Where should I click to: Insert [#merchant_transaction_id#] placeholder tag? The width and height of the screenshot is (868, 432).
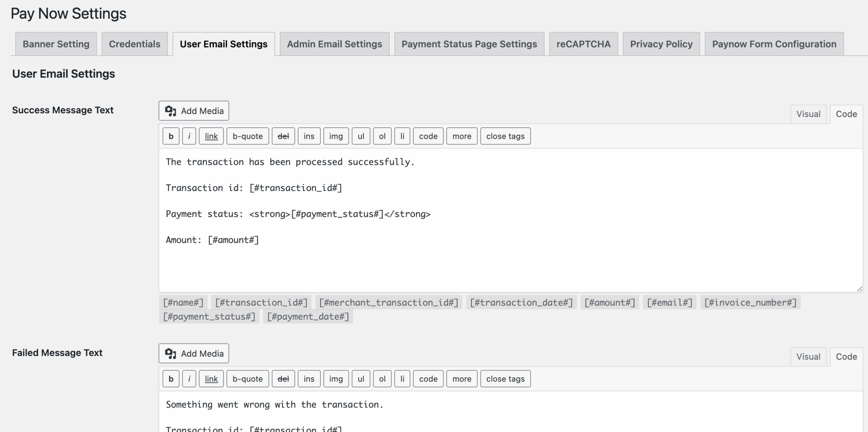click(x=389, y=302)
